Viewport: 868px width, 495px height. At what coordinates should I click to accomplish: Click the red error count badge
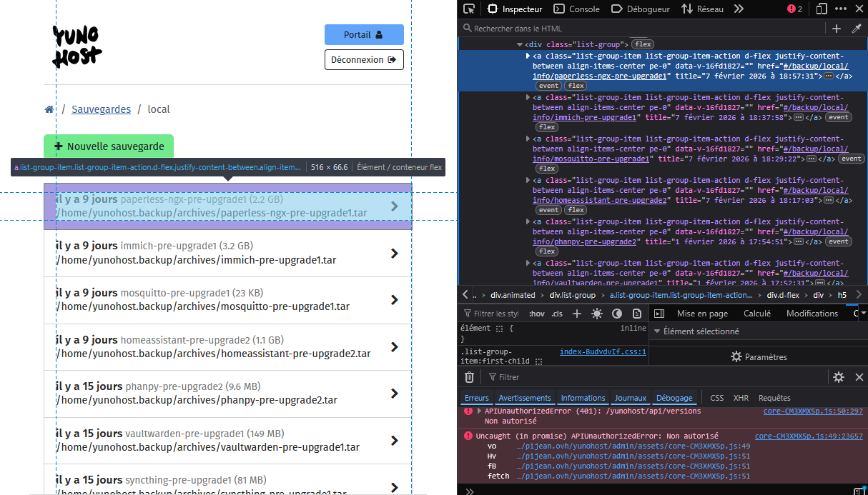pyautogui.click(x=794, y=9)
